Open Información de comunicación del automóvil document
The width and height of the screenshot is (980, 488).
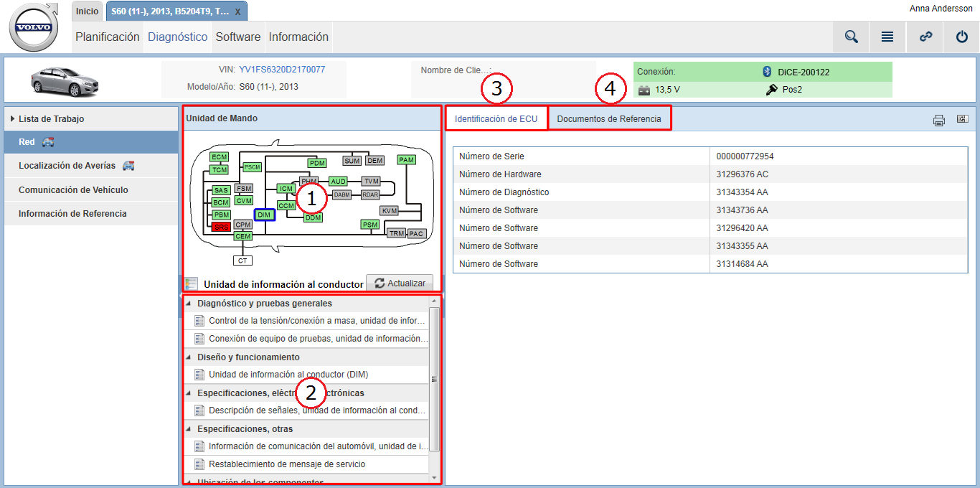(306, 446)
